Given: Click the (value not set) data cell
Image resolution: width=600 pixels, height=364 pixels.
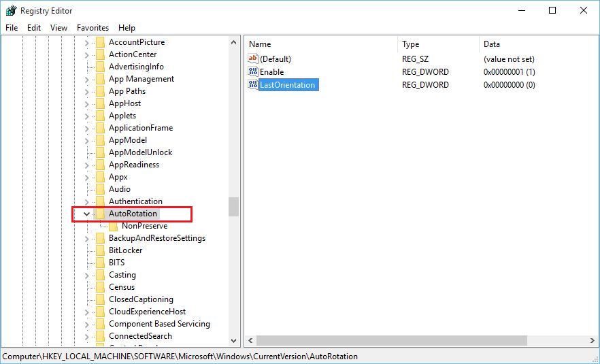Looking at the screenshot, I should pyautogui.click(x=509, y=59).
